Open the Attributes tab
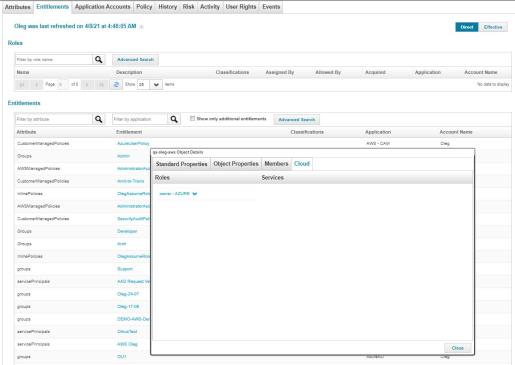 coord(18,7)
